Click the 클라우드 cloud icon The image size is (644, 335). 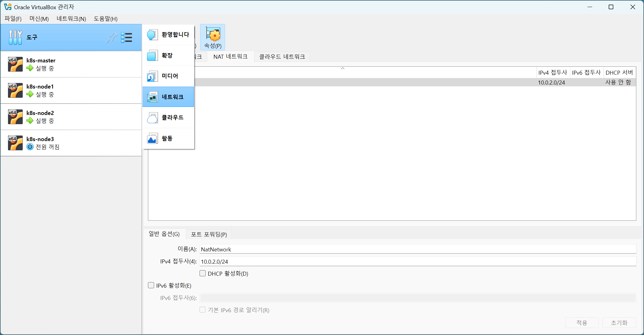(152, 118)
